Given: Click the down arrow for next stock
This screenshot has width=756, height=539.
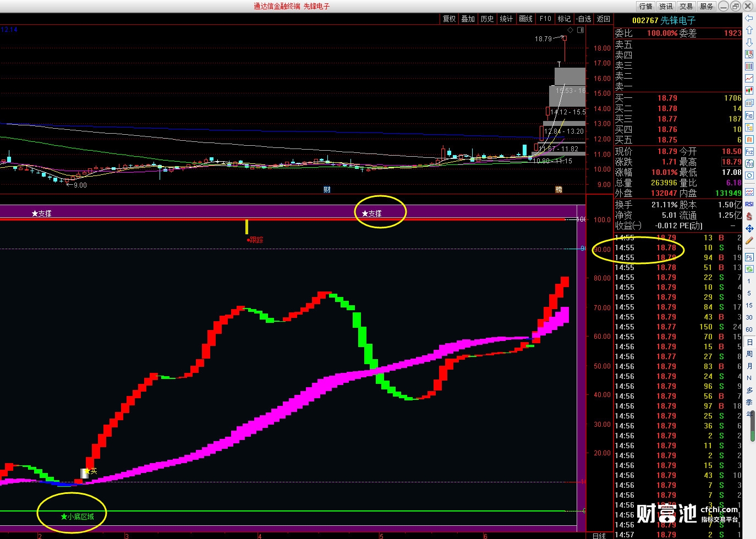Looking at the screenshot, I should pyautogui.click(x=749, y=42).
